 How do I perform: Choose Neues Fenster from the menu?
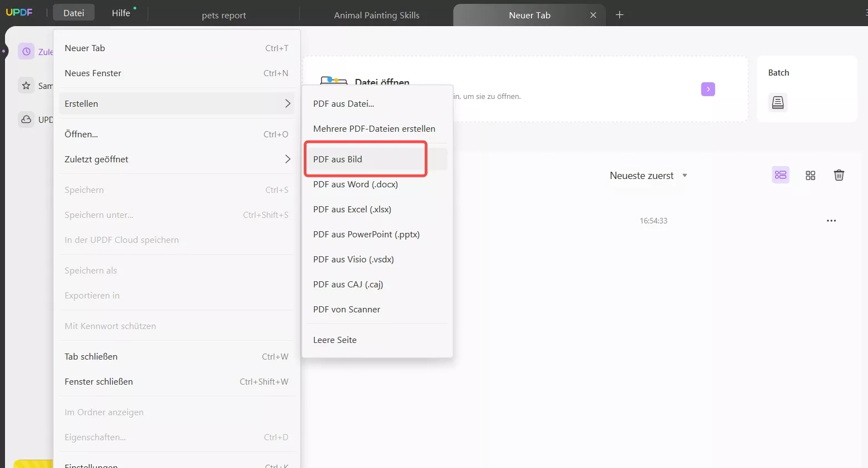point(176,73)
